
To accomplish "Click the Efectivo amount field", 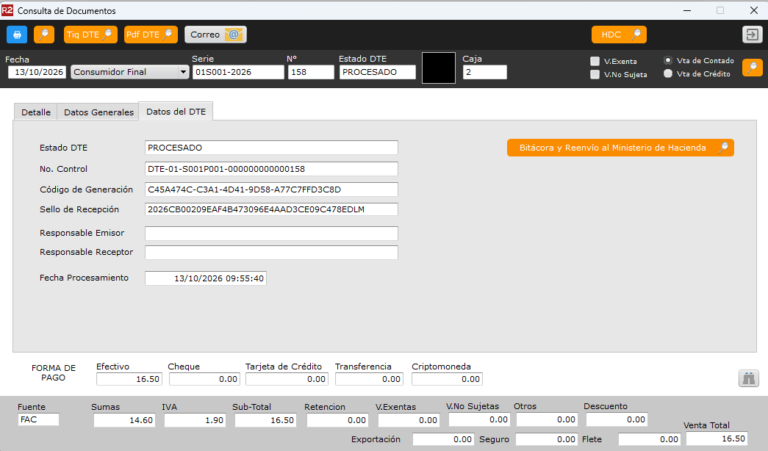I will click(129, 379).
